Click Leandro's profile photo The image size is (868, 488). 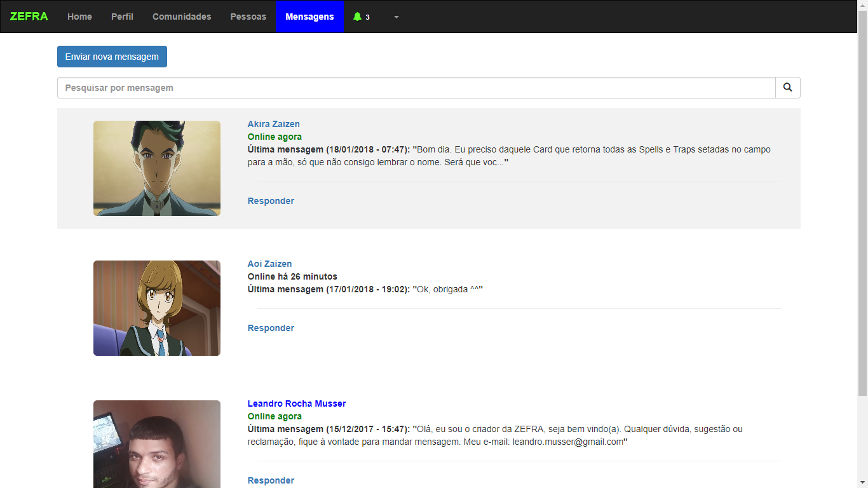(x=156, y=444)
